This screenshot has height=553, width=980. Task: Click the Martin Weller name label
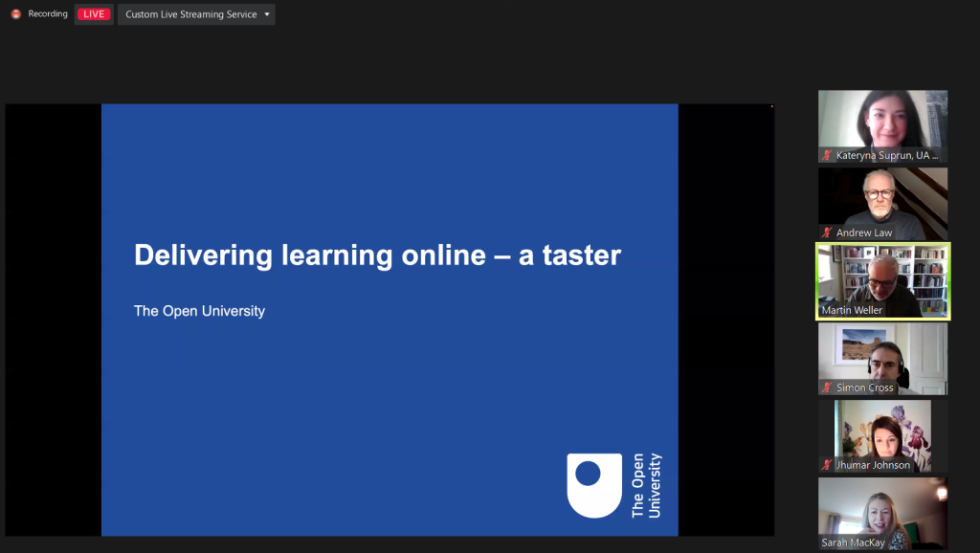(852, 310)
